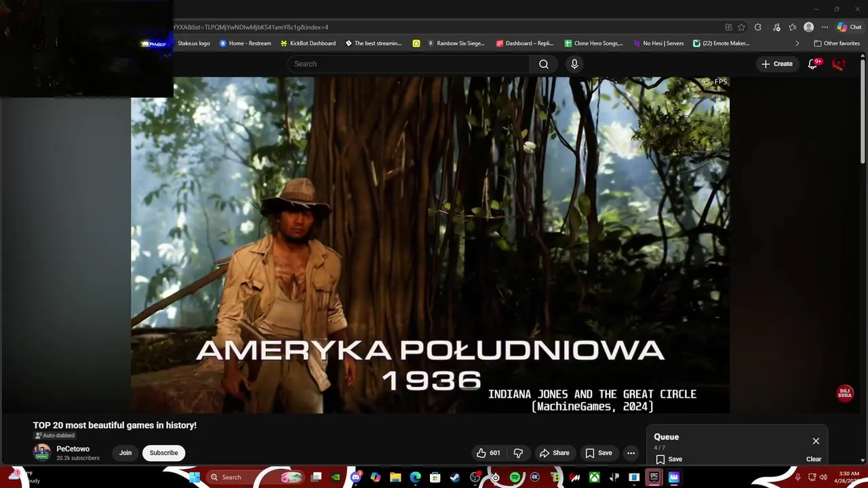Open the No Hesi | Servers bookmark
The height and width of the screenshot is (488, 868).
658,43
